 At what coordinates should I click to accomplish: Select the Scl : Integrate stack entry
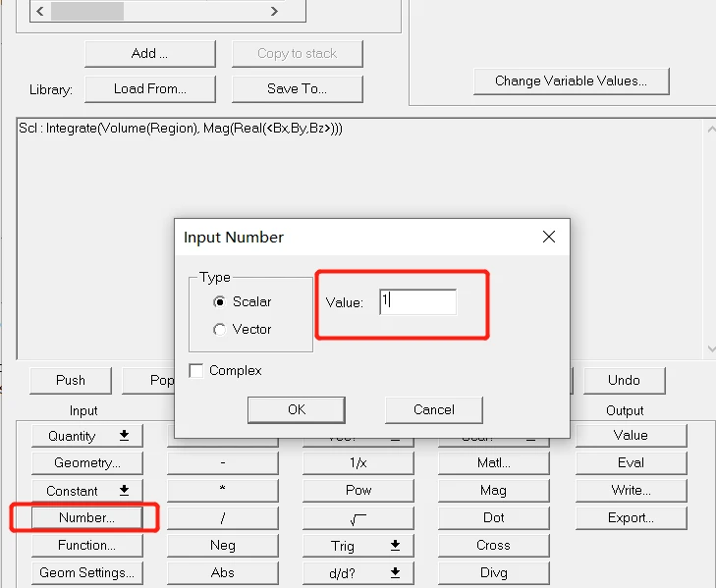pyautogui.click(x=181, y=129)
